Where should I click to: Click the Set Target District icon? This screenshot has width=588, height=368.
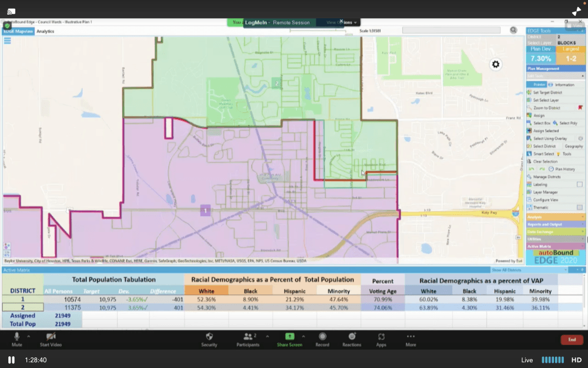(x=529, y=92)
